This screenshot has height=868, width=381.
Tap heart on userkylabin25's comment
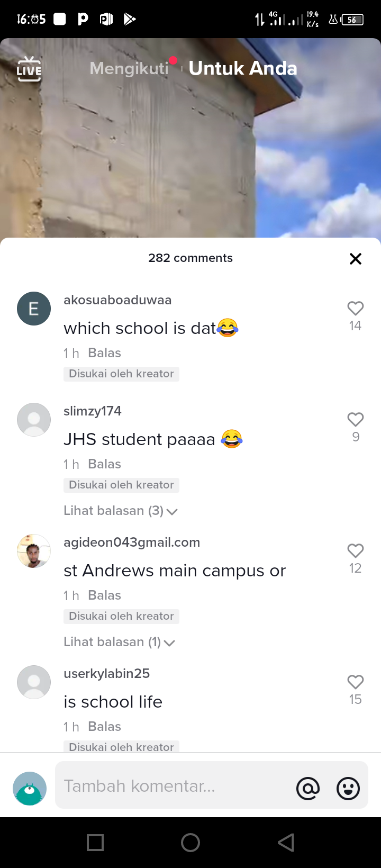[x=356, y=682]
